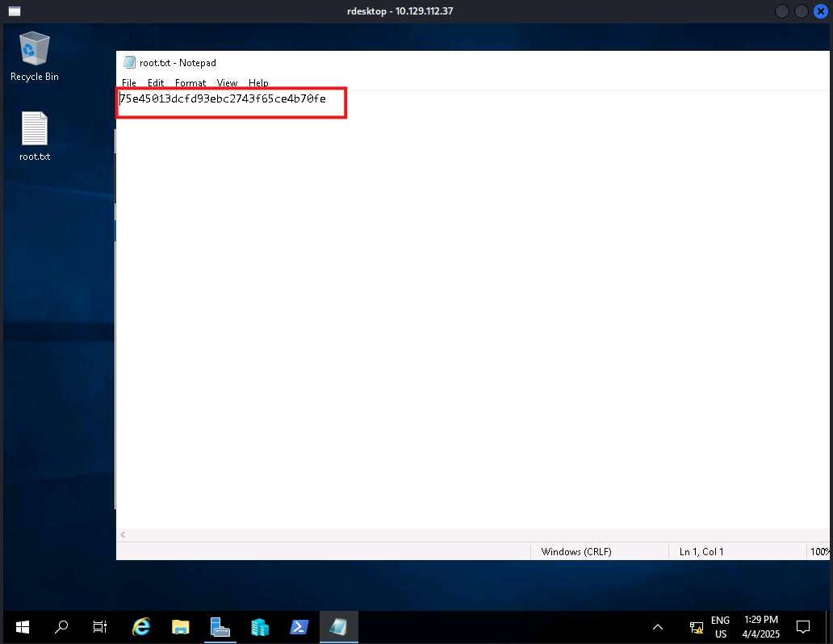Open the View menu in Notepad
833x644 pixels.
coord(227,83)
